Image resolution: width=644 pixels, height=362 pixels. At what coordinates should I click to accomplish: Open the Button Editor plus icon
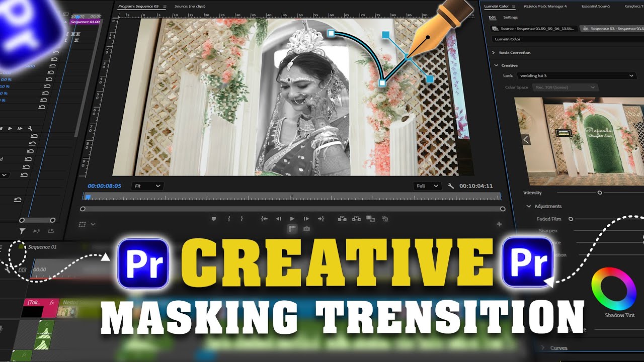click(x=499, y=224)
